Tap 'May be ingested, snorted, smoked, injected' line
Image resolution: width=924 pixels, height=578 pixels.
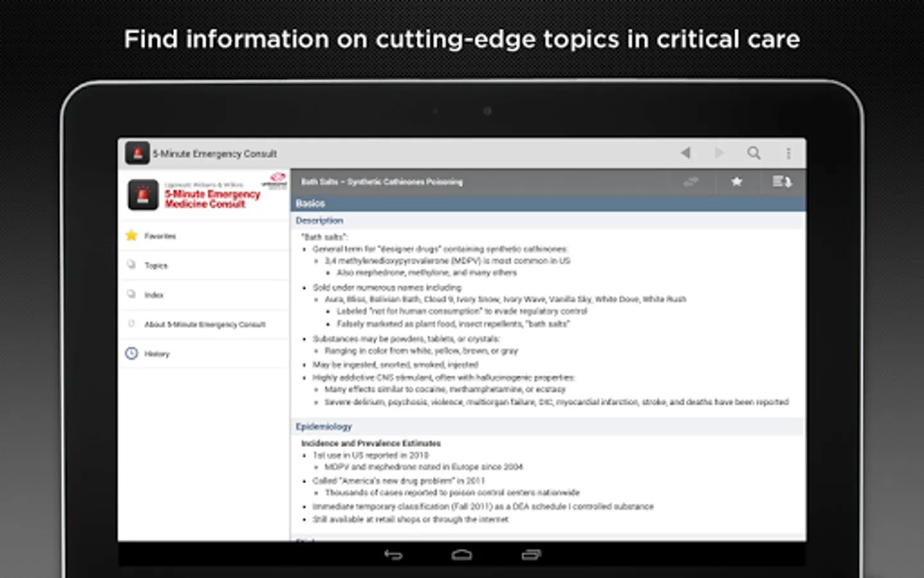pyautogui.click(x=395, y=364)
